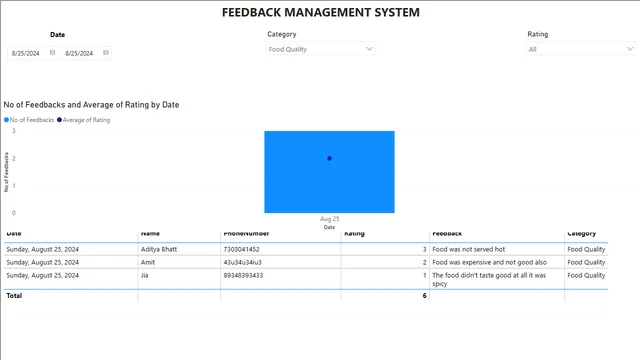The image size is (640, 360).
Task: Click the date cell in Amit's row
Action: [42, 262]
